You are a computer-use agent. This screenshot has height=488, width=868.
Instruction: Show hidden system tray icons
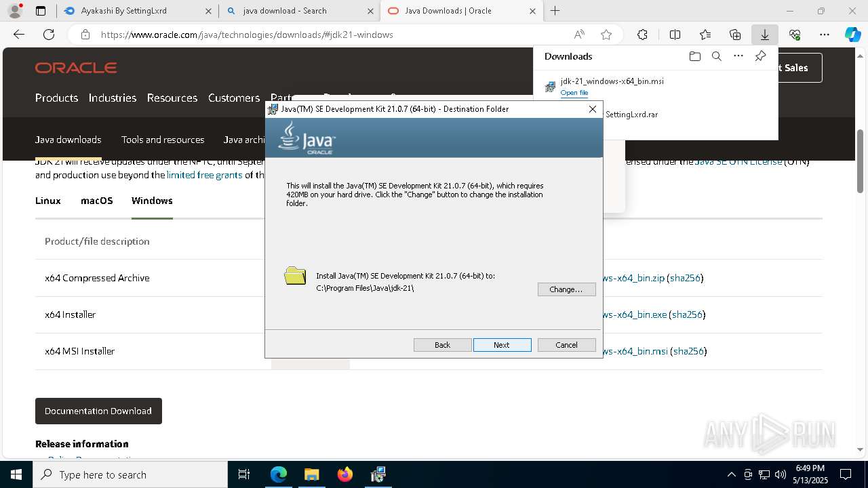[731, 474]
